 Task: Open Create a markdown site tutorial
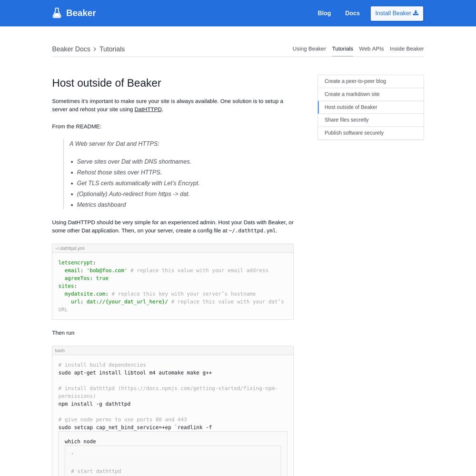pyautogui.click(x=371, y=94)
